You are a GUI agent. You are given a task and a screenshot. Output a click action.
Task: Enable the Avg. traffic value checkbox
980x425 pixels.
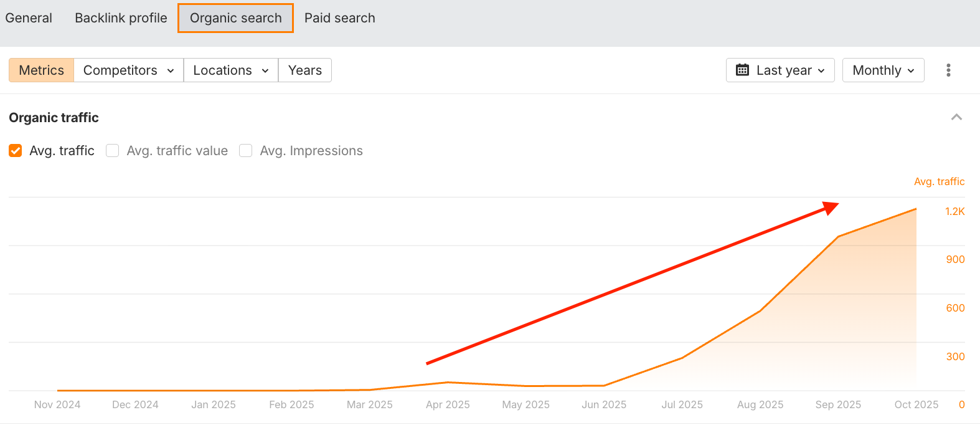(113, 151)
